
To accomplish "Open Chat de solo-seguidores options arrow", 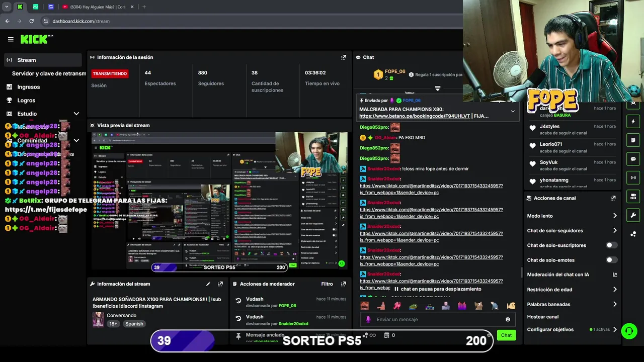I will click(615, 230).
